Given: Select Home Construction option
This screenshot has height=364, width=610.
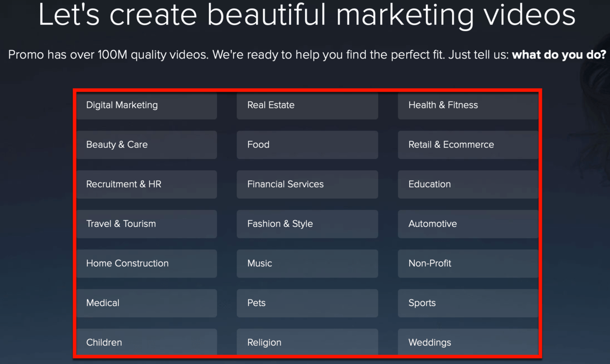Looking at the screenshot, I should click(146, 264).
